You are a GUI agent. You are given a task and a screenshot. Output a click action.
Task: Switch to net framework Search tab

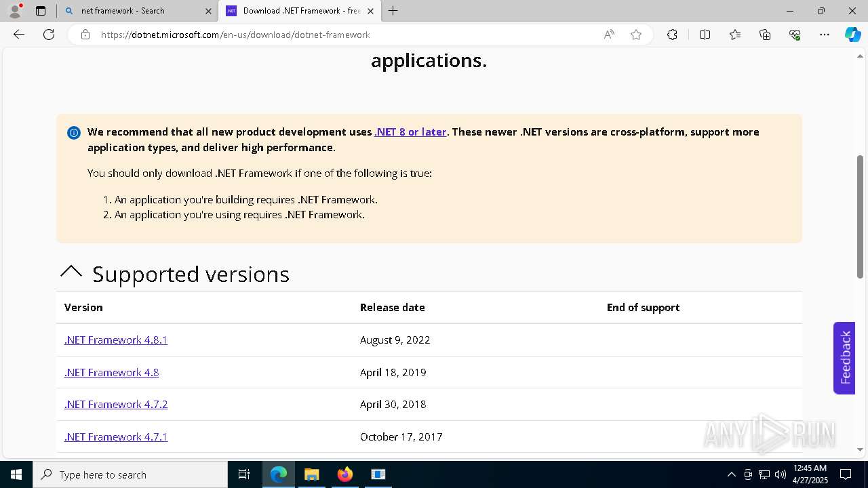coord(138,11)
